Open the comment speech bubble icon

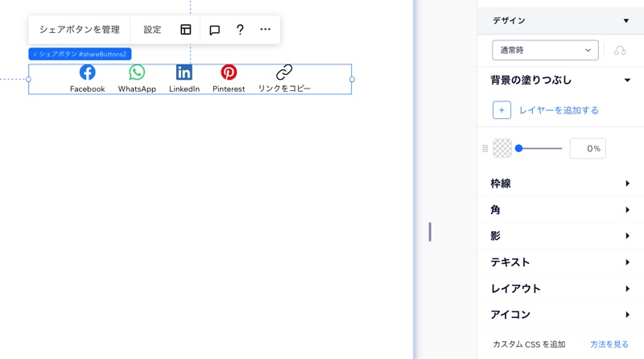pos(214,30)
